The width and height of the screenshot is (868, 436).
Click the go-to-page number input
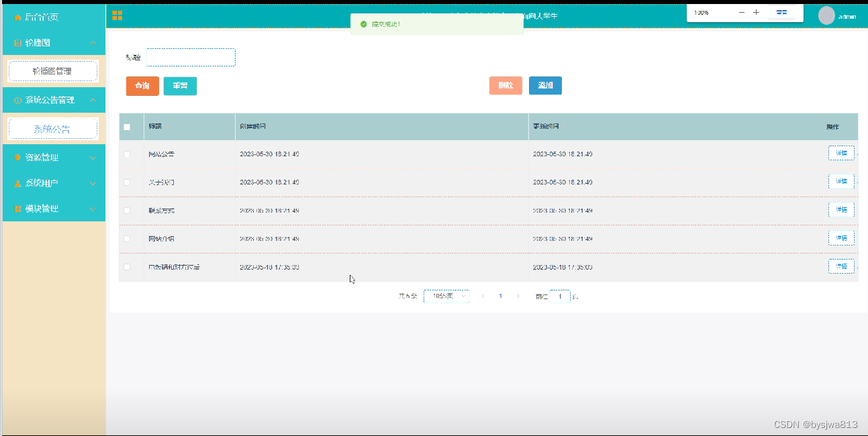click(560, 296)
